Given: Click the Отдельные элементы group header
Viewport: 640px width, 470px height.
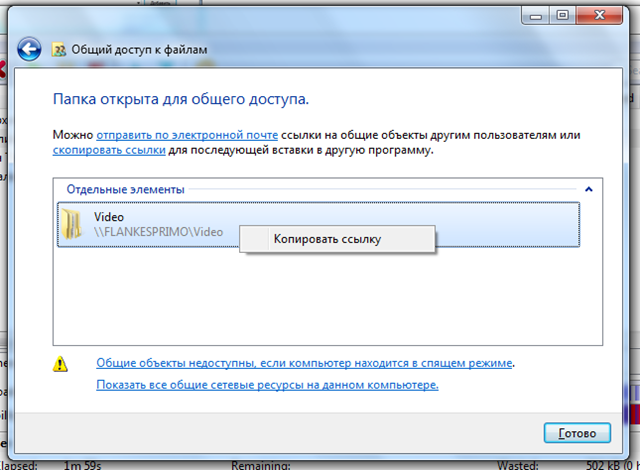Looking at the screenshot, I should pos(126,189).
